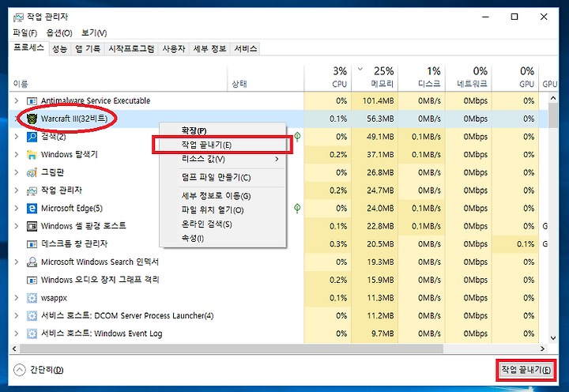Choose 작업 끝내기(E) in the context menu
The image size is (569, 392).
[222, 145]
